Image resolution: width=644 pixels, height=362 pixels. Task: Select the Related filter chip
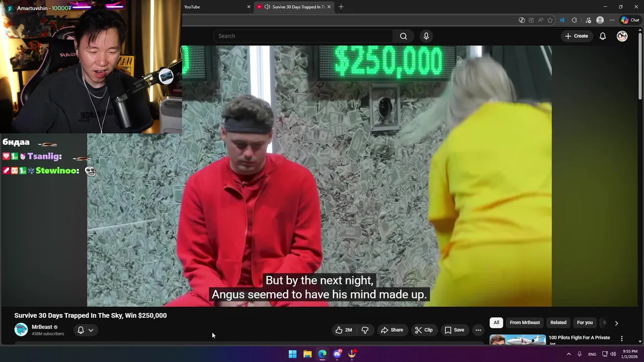pyautogui.click(x=558, y=322)
